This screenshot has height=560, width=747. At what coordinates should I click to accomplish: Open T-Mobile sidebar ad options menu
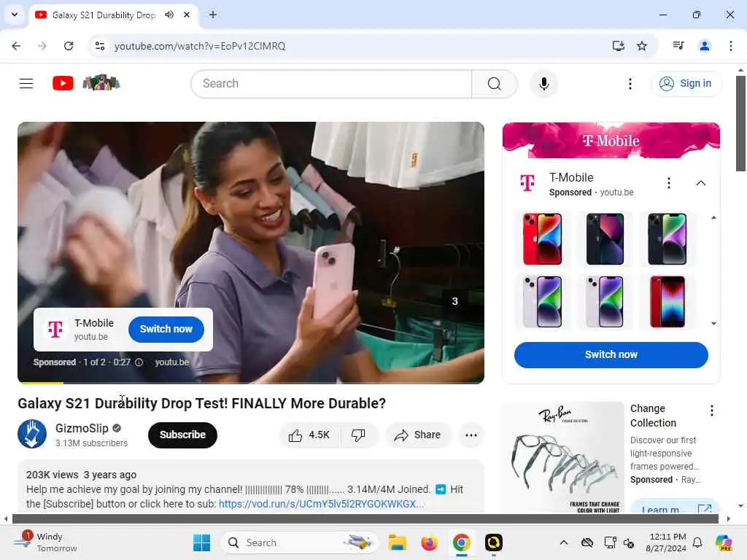click(x=669, y=183)
